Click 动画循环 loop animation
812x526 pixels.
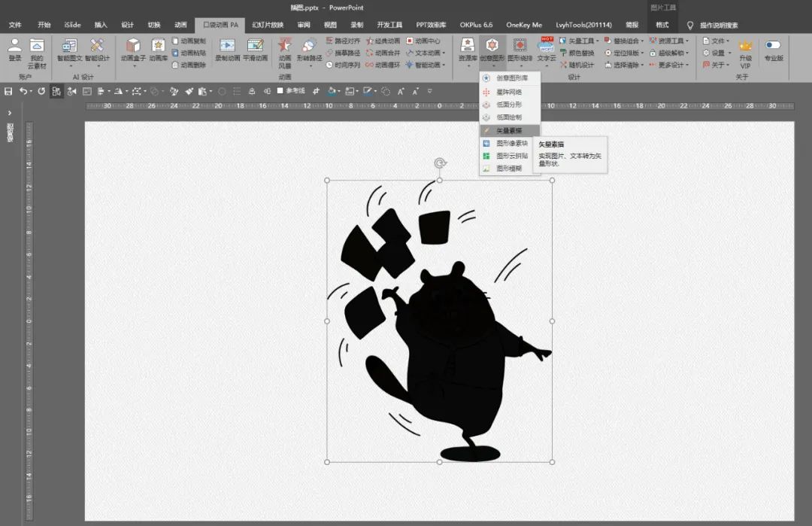click(x=383, y=65)
